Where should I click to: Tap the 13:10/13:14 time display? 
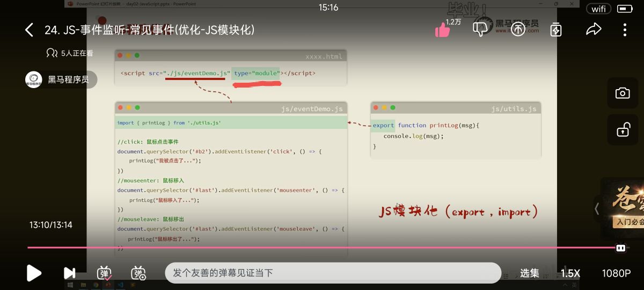(x=50, y=225)
